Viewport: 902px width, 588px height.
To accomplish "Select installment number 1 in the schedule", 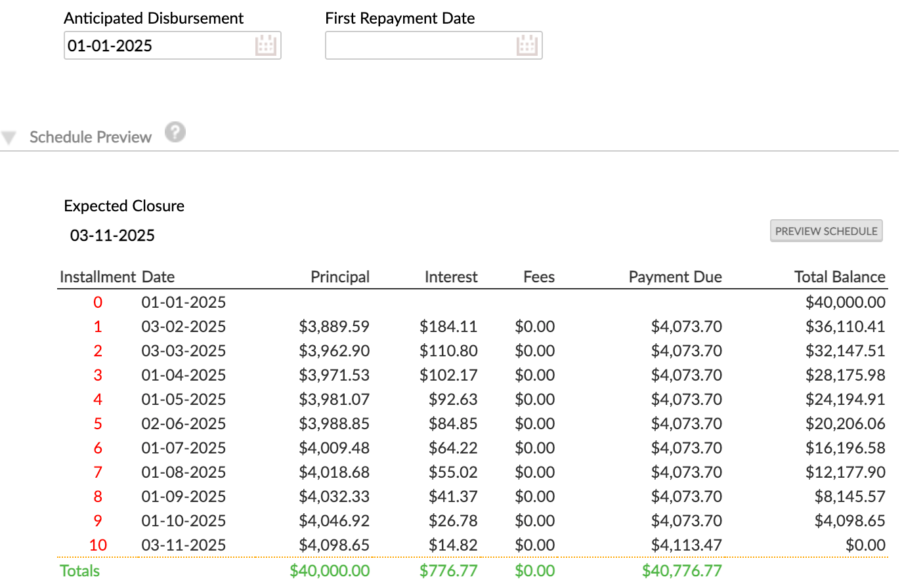I will tap(98, 327).
